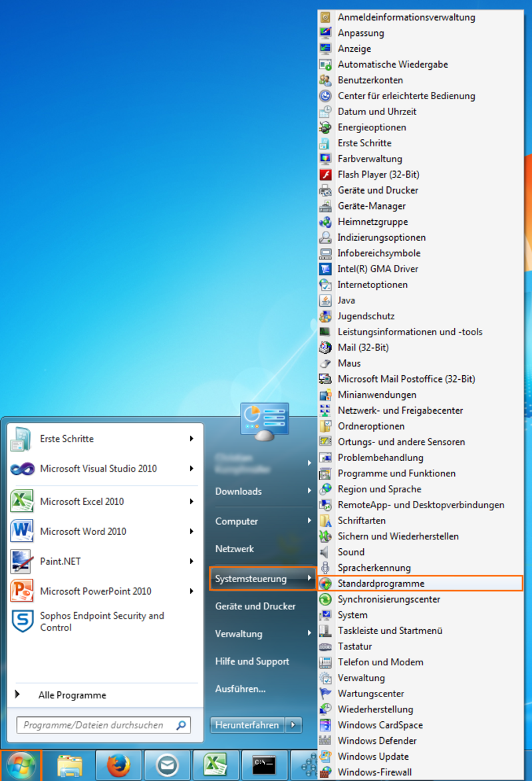Click the Sound speaker icon

coord(325,552)
